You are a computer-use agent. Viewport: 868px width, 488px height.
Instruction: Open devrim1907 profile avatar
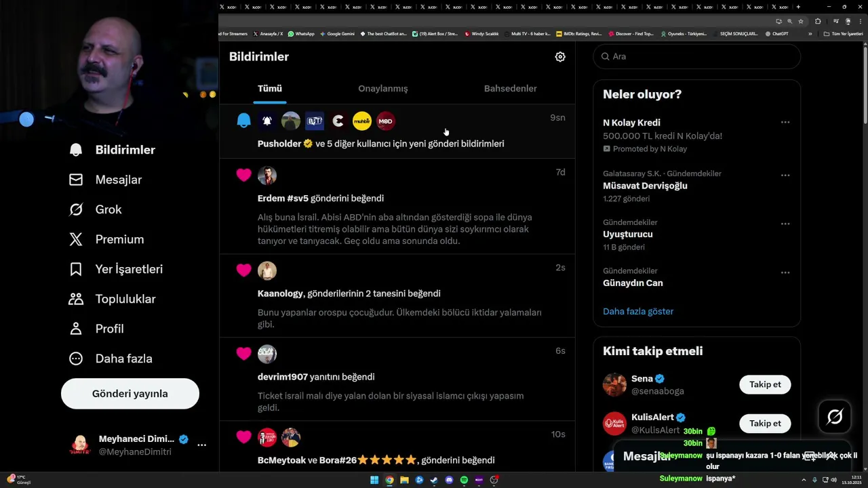[267, 354]
